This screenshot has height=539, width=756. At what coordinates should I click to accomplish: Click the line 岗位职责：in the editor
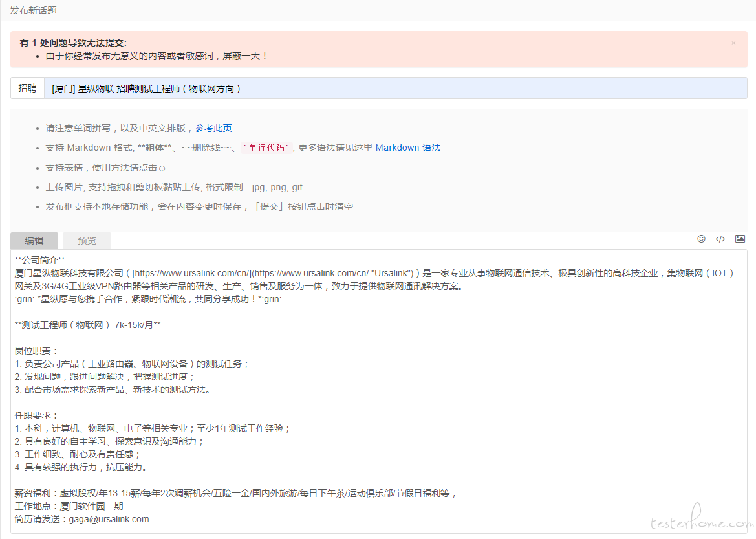[x=37, y=351]
